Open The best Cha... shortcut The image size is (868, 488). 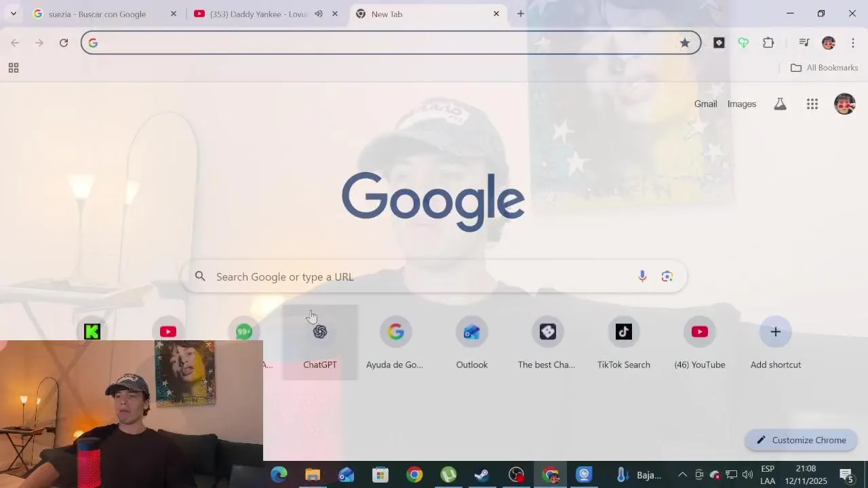tap(548, 342)
